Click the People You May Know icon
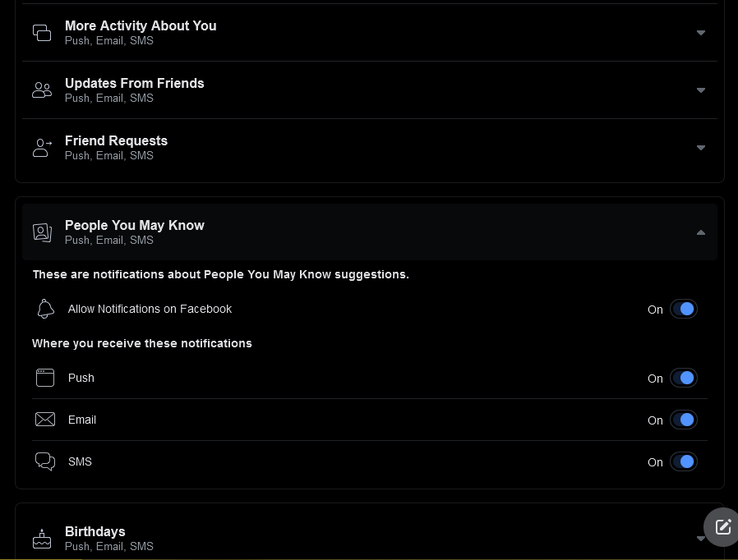The width and height of the screenshot is (738, 560). pos(42,232)
